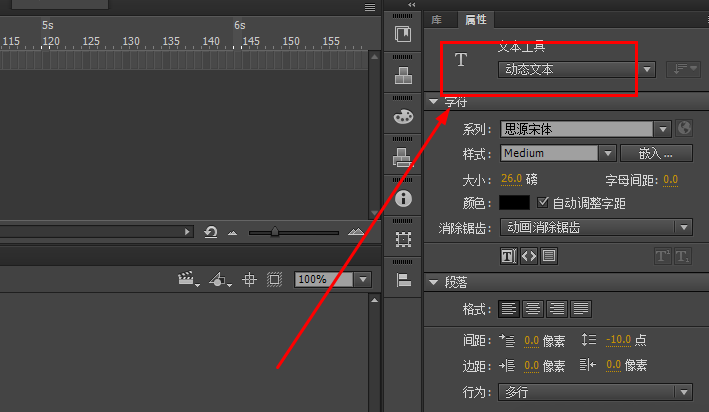Screen dimensions: 709x412
Task: Click frame 145 on the timeline ruler
Action: (x=251, y=42)
